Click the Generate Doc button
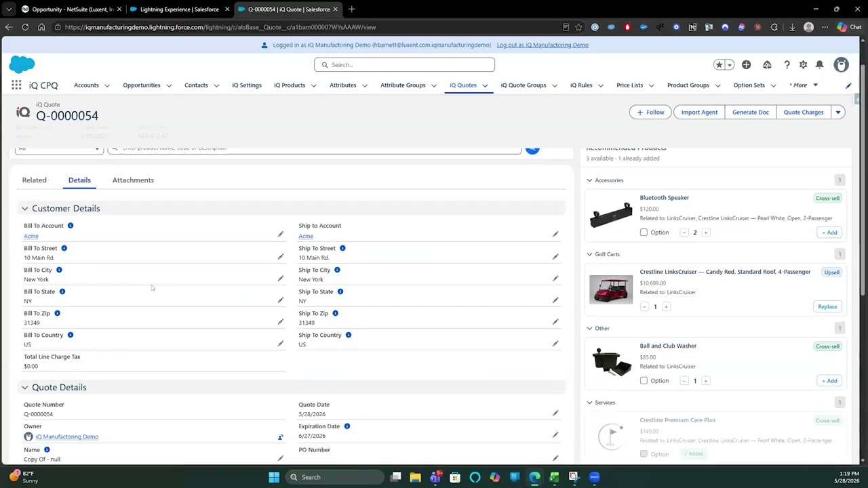Screen dimensions: 868x488 click(x=751, y=113)
